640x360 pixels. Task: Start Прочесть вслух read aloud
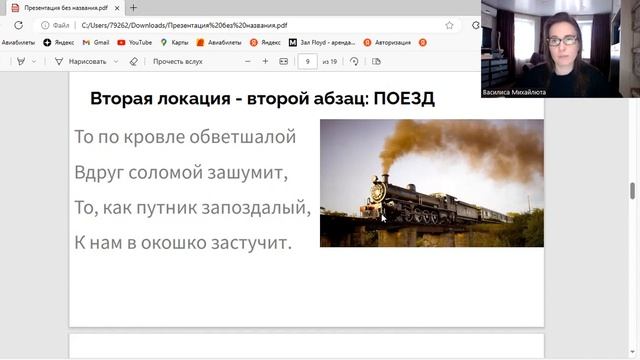[x=178, y=61]
